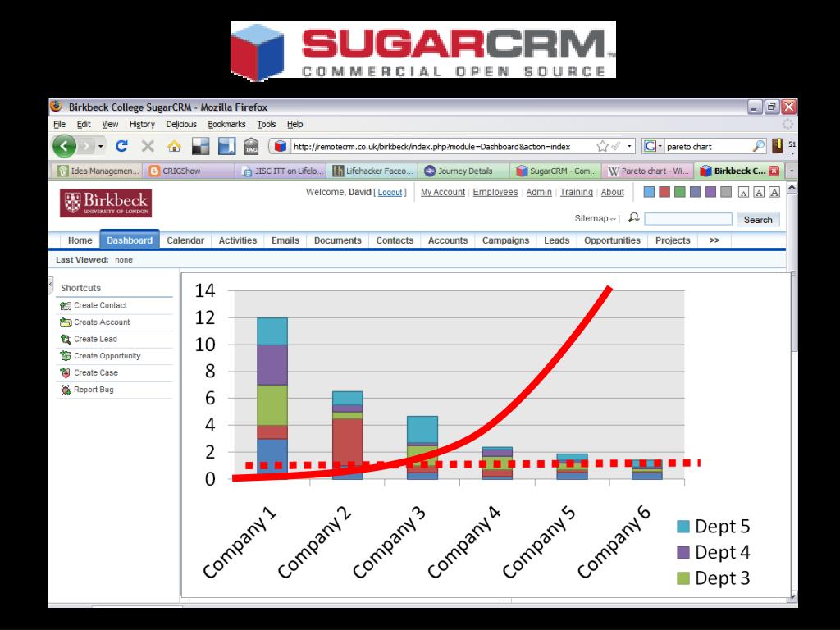Screen dimensions: 840x630
Task: Select the blue theme color swatch
Action: (x=649, y=192)
